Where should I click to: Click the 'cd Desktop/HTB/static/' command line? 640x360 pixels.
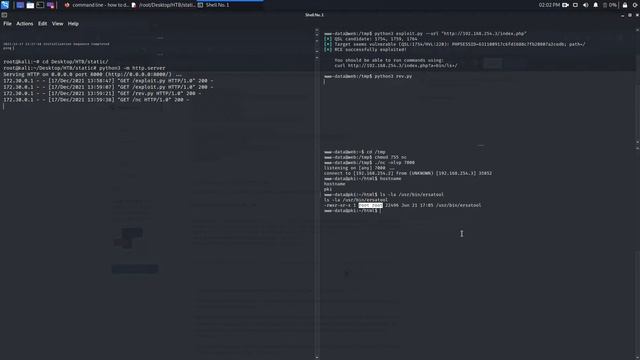coord(56,62)
